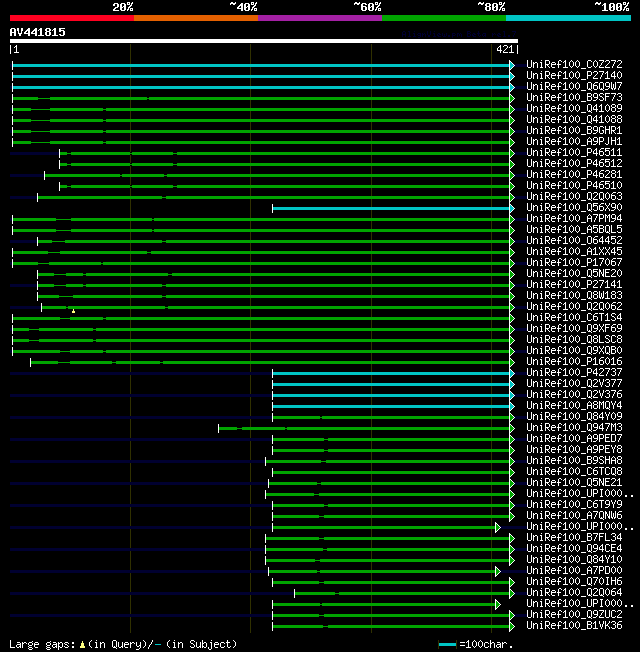Click the arrowhead ending the UniRef100_P42737 alignment
This screenshot has width=640, height=652.
(512, 373)
